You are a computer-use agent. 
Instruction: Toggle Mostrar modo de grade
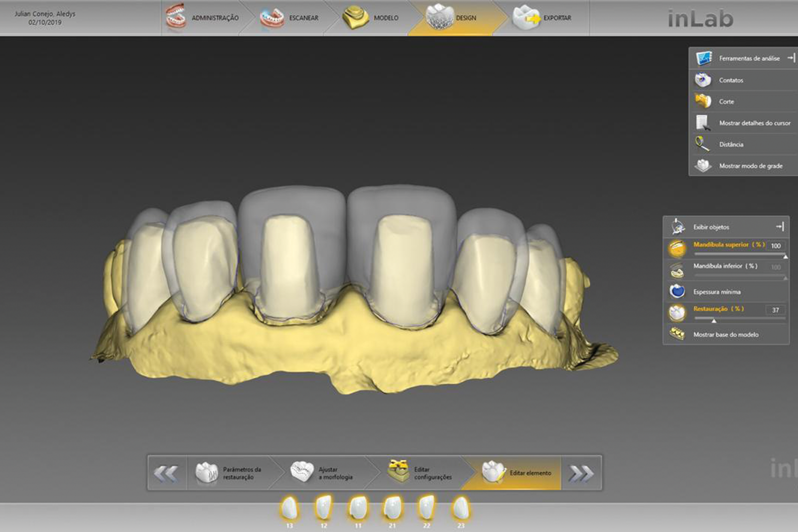[x=750, y=166]
